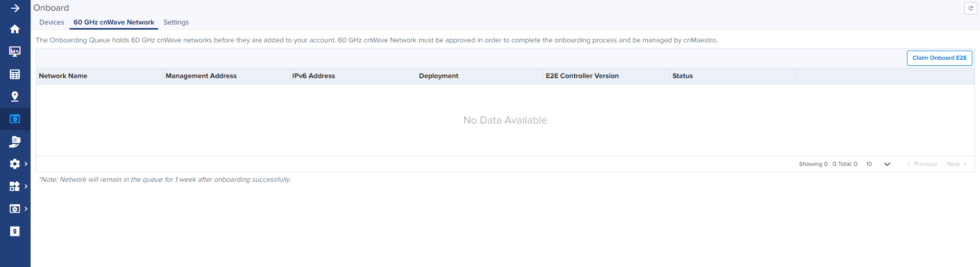The width and height of the screenshot is (980, 267).
Task: Open the page size dropdown showing 10
Action: [x=878, y=164]
